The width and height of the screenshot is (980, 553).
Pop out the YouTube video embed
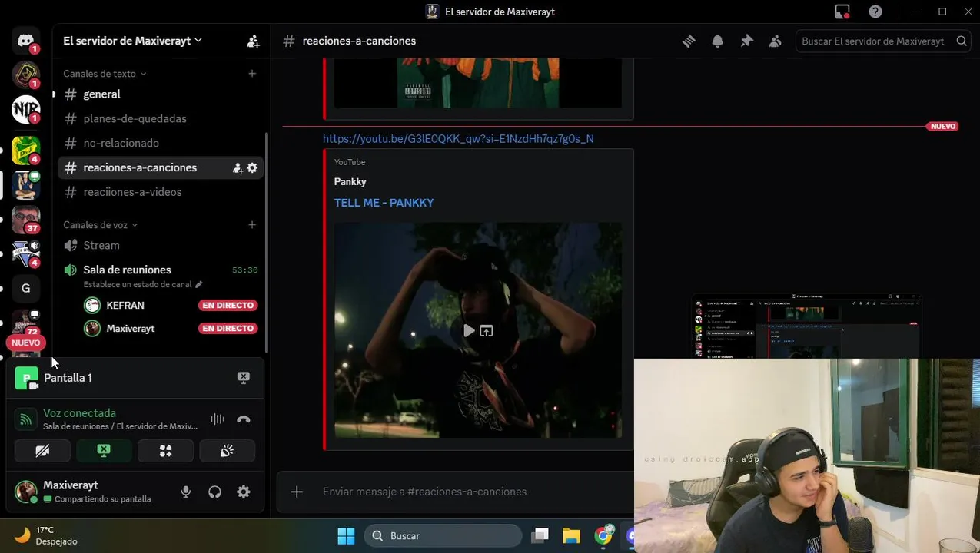click(487, 331)
